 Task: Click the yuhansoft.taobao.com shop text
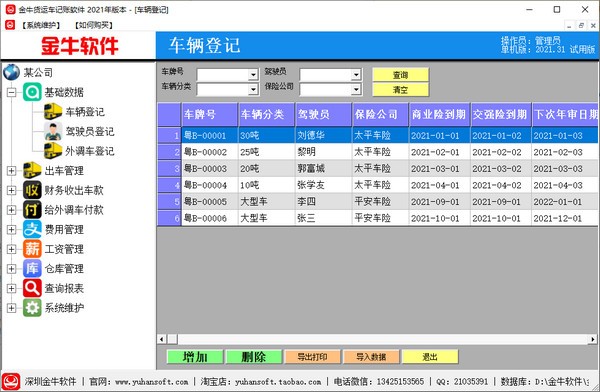click(x=278, y=382)
